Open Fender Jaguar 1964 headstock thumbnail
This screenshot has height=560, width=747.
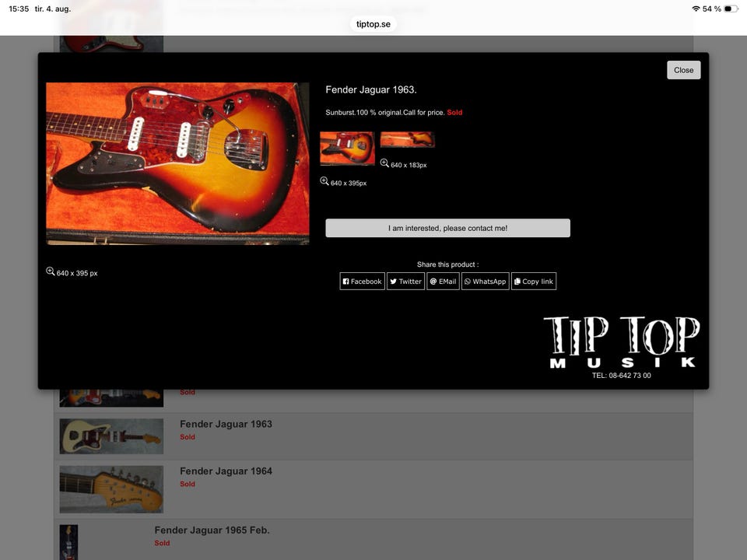[x=111, y=489]
